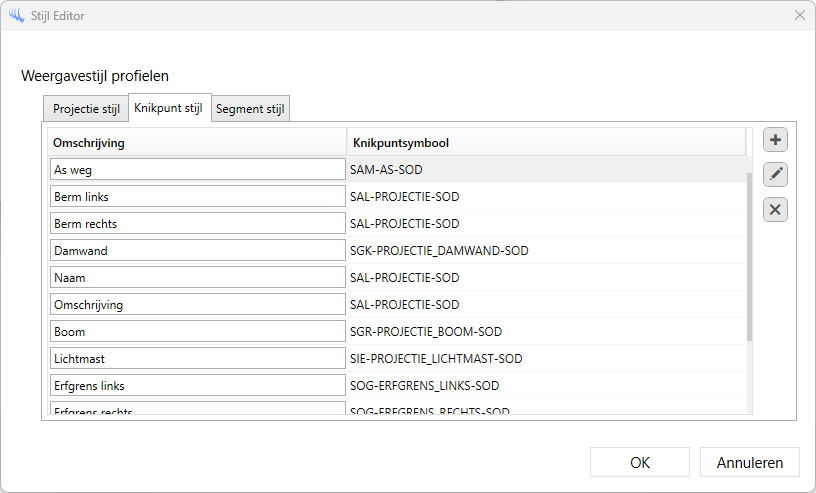
Task: Click the As weg description field
Action: pos(197,170)
